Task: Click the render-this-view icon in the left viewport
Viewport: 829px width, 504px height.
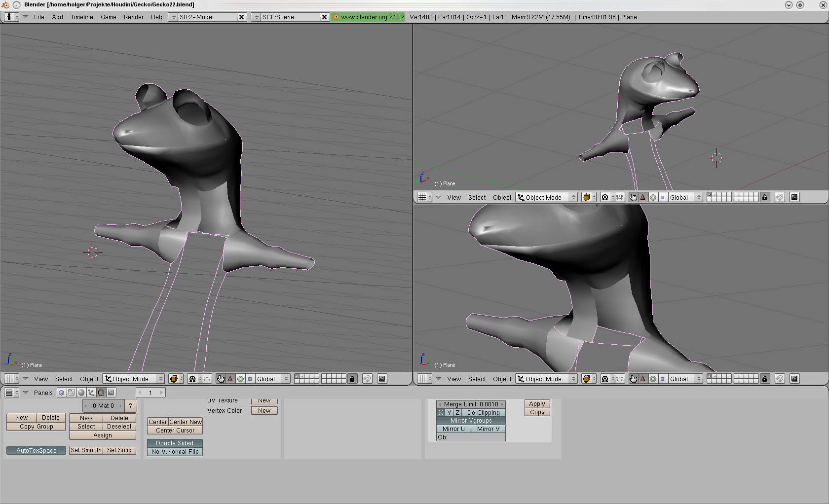Action: pos(382,379)
